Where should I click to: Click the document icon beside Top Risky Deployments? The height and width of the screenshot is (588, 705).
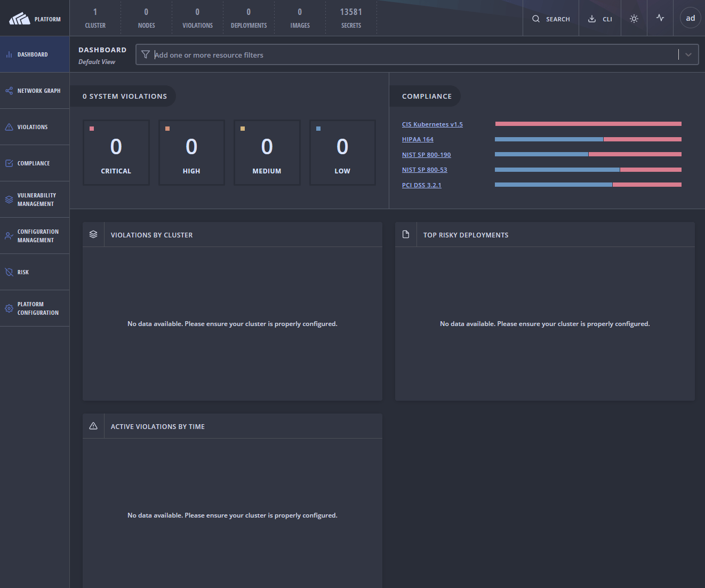pos(406,234)
